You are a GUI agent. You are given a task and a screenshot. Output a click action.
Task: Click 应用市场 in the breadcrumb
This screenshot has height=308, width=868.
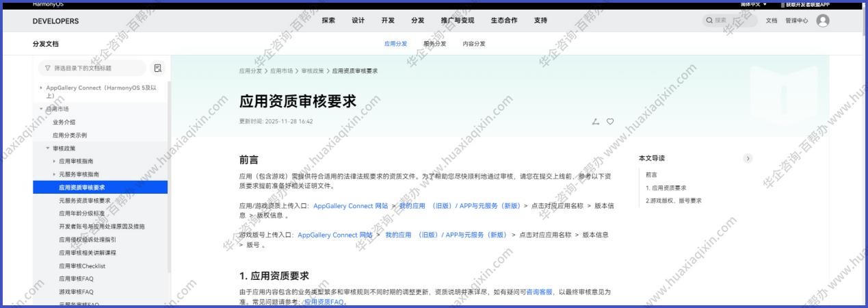point(281,70)
